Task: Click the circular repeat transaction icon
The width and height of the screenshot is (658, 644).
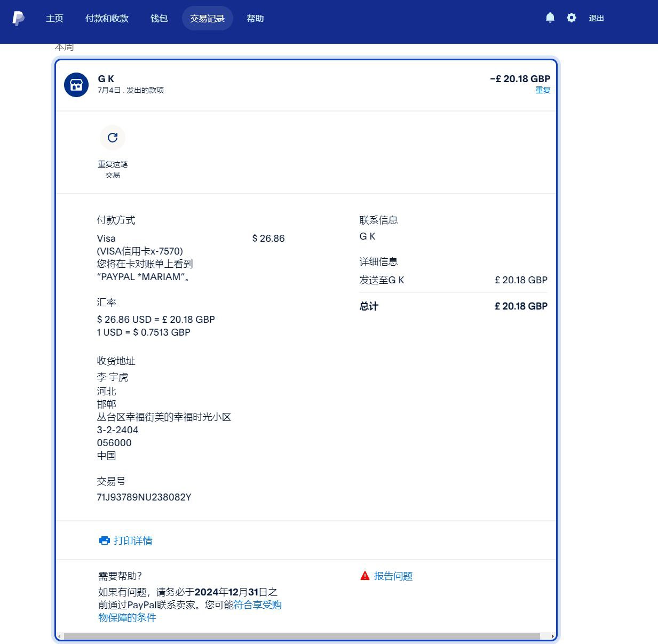Action: coord(113,138)
